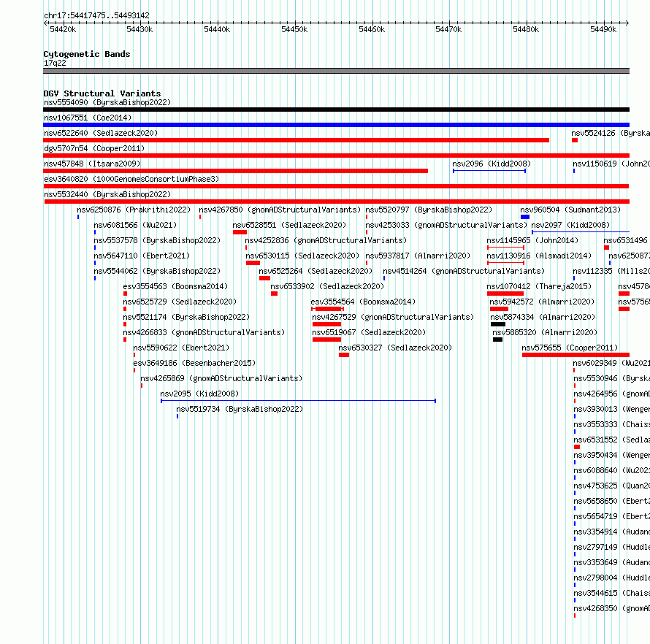Click the 17q22 cytogenetic band bar
Screen dimensions: 650x644
click(336, 71)
